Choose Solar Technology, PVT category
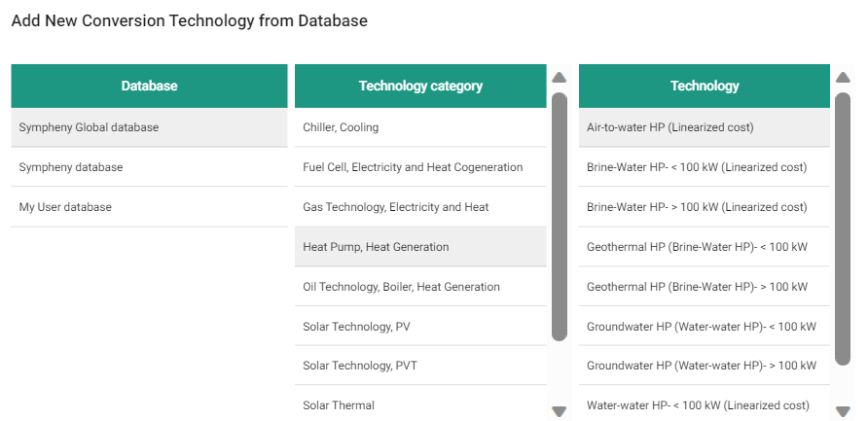The height and width of the screenshot is (421, 868). click(419, 366)
